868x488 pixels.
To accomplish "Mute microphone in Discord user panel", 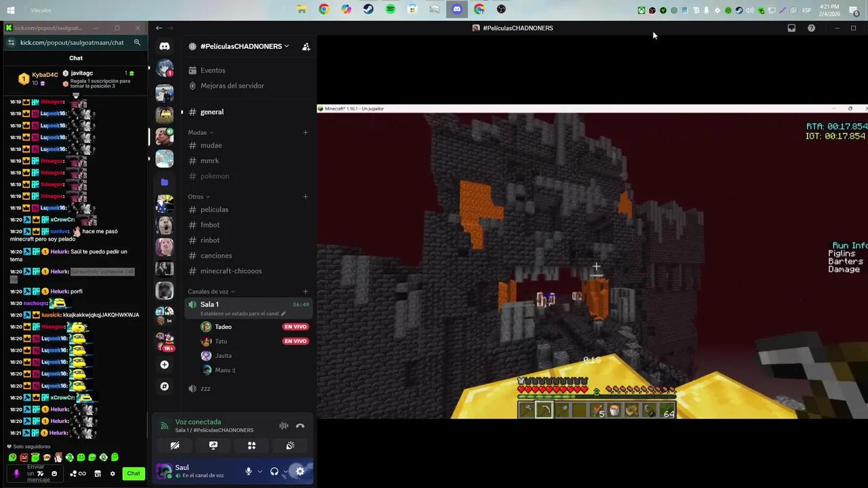I will pos(248,471).
